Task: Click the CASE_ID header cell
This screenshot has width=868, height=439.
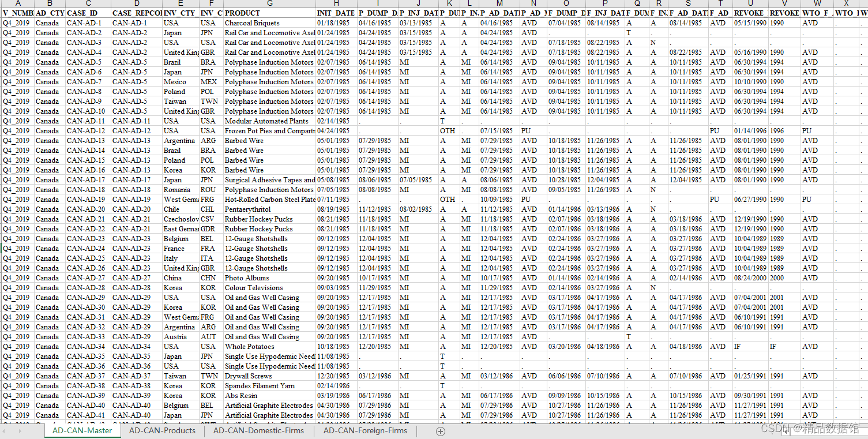Action: pyautogui.click(x=88, y=13)
